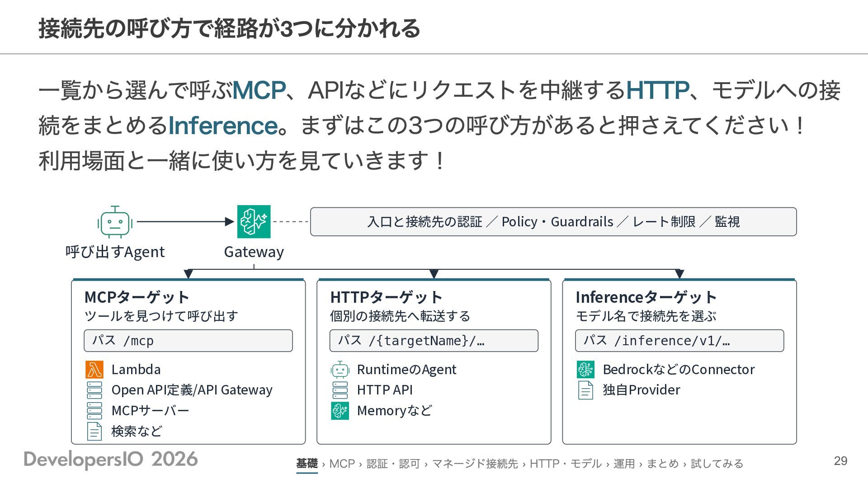Click the Policy・Guardrails feature banner
The image size is (868, 488).
[x=553, y=222]
